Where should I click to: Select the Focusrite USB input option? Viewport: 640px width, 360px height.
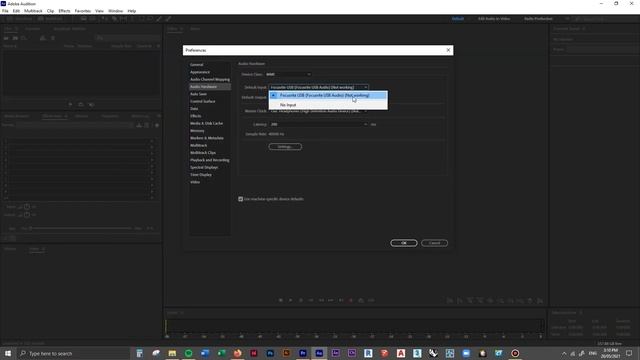pyautogui.click(x=328, y=95)
